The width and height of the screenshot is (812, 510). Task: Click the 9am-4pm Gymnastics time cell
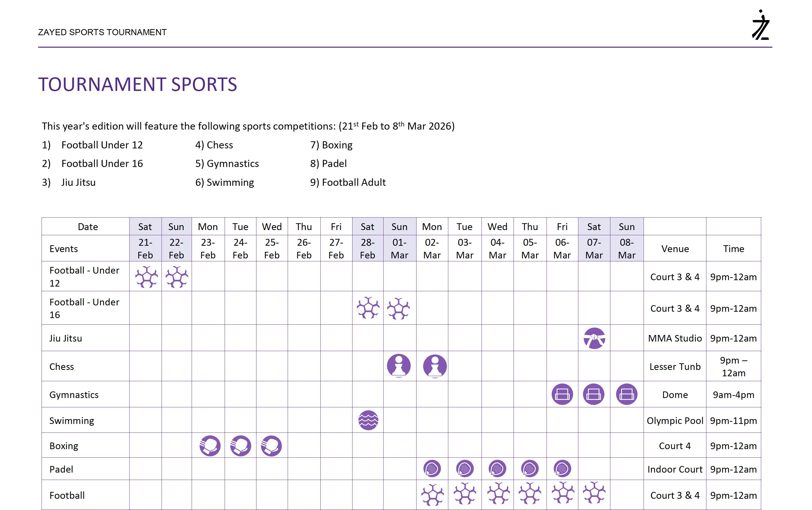coord(734,395)
